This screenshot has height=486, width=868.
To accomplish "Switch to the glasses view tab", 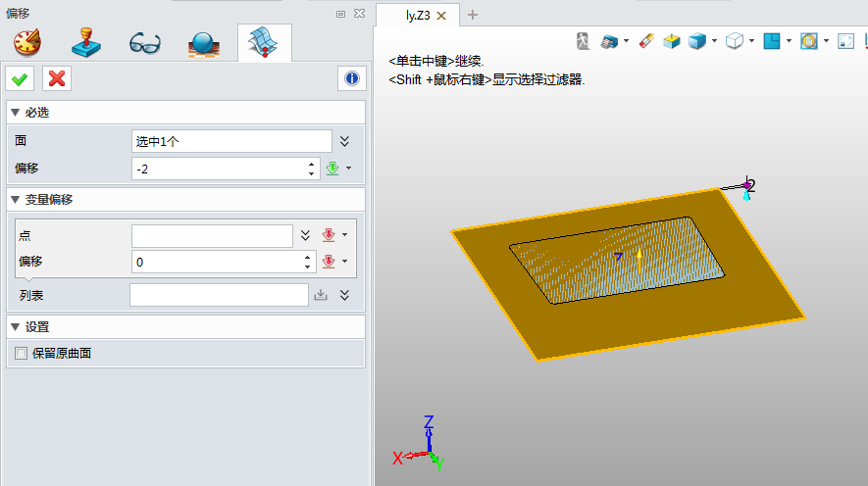I will [146, 44].
